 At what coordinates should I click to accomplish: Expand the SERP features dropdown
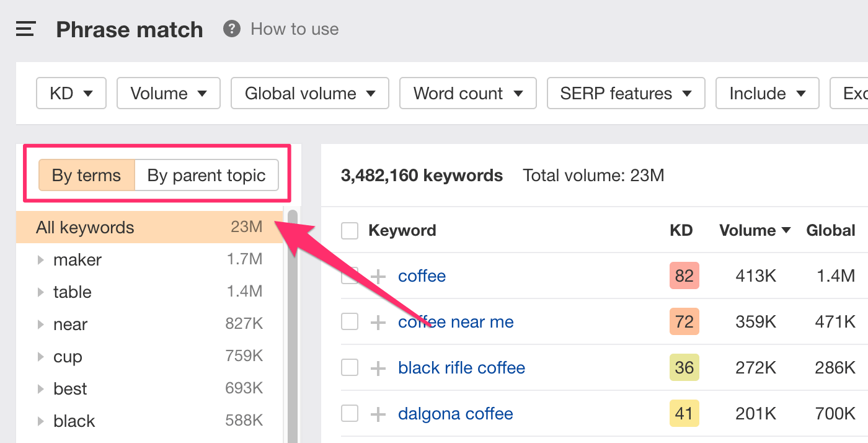[625, 94]
